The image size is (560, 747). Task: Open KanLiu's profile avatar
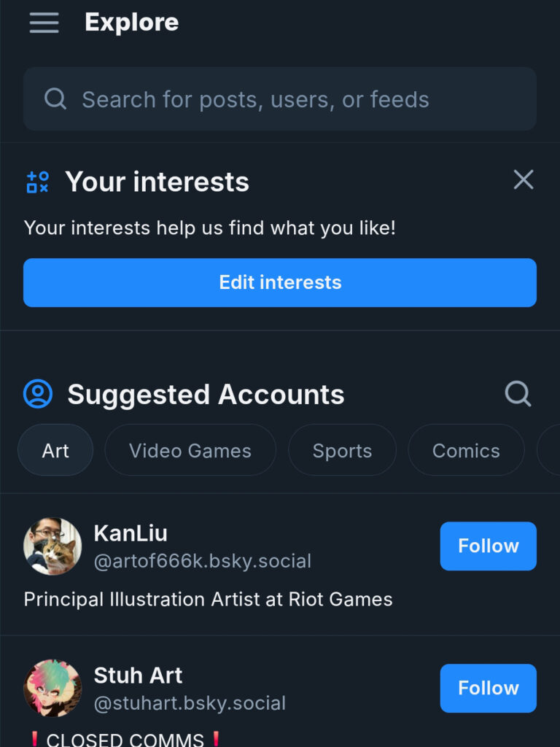point(52,546)
